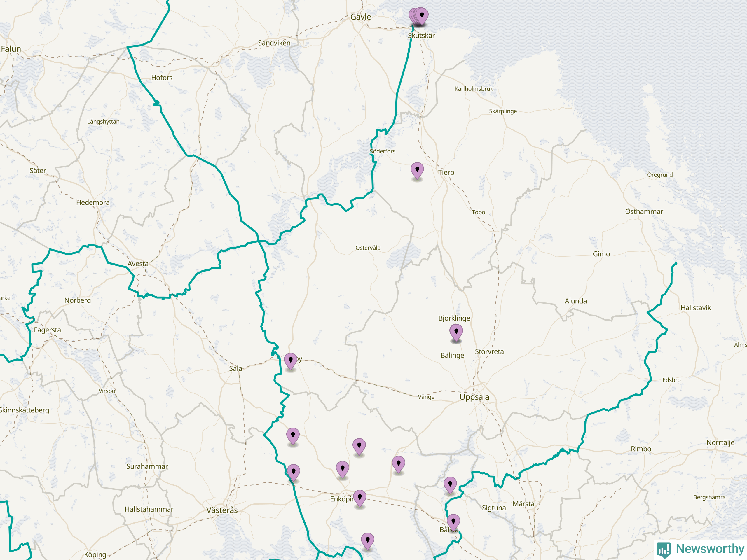Screen dimensions: 747x560
Task: Click the Öregrund label
Action: point(660,175)
